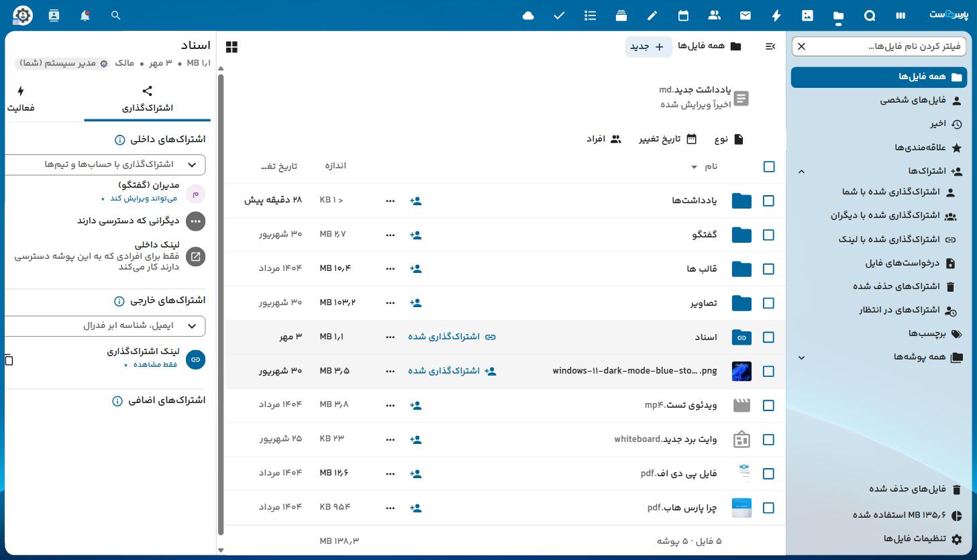Switch to the فعالیت tab
This screenshot has width=977, height=560.
tap(21, 99)
